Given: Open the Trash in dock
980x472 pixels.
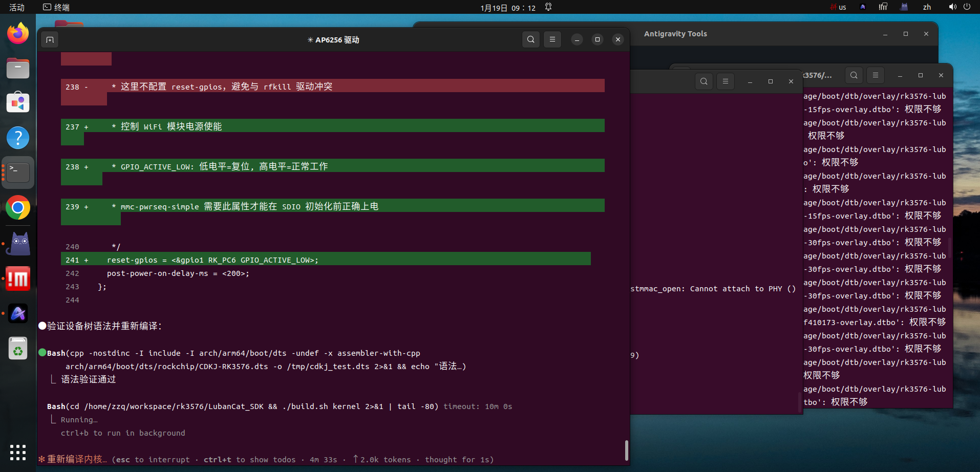Looking at the screenshot, I should click(x=18, y=348).
